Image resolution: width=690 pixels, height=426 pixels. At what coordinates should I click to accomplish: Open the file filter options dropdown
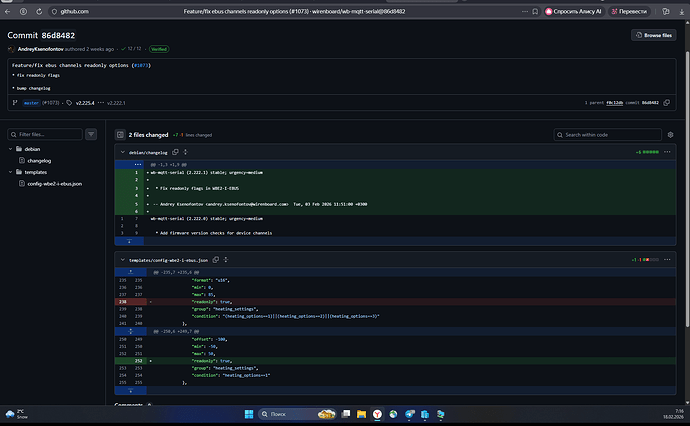[x=91, y=134]
